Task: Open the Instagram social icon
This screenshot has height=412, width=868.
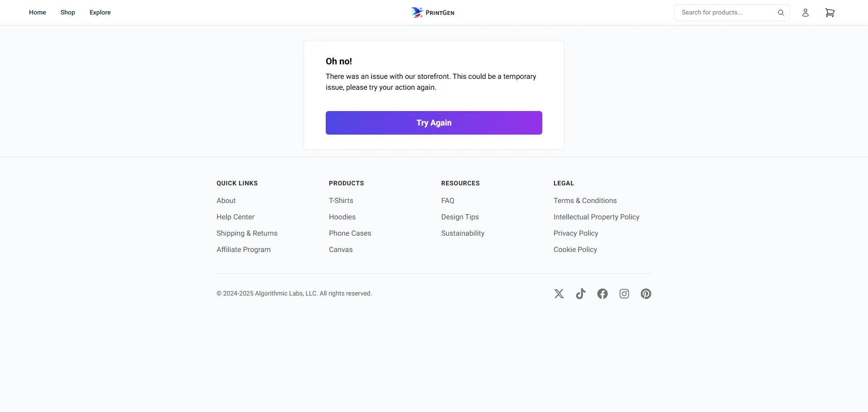Action: click(x=624, y=294)
